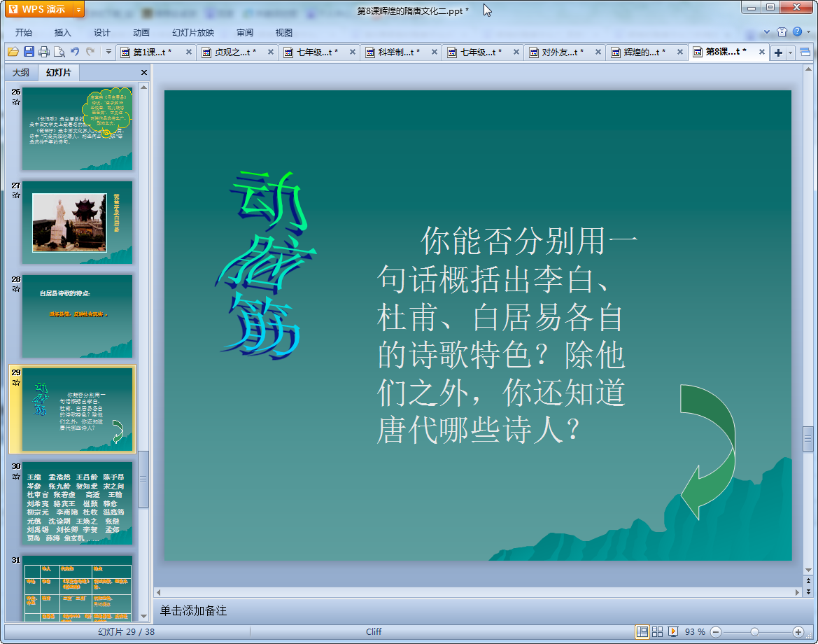The height and width of the screenshot is (644, 818).
Task: Expand the tab list dropdown beside plus
Action: point(790,52)
